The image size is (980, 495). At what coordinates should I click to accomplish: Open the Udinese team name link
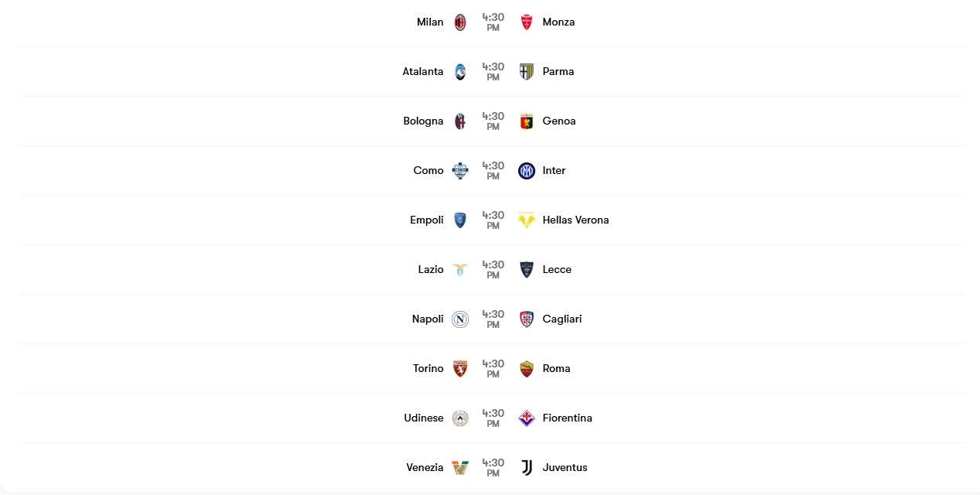[424, 418]
